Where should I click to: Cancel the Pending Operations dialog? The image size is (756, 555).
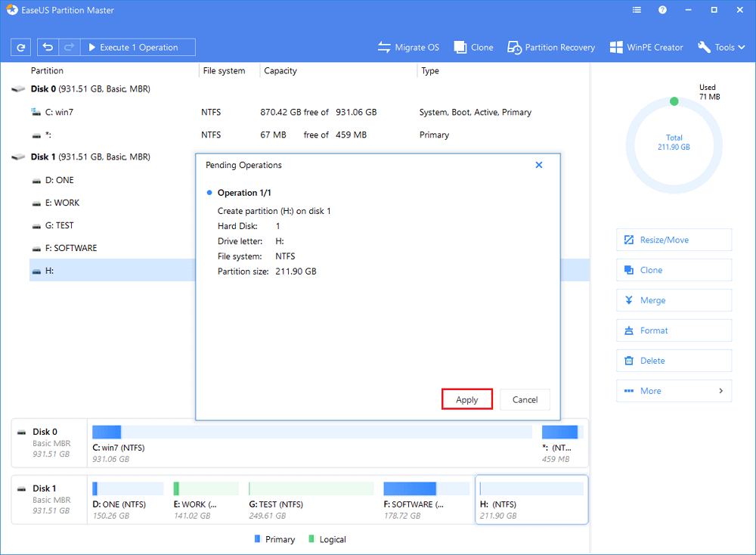(525, 399)
